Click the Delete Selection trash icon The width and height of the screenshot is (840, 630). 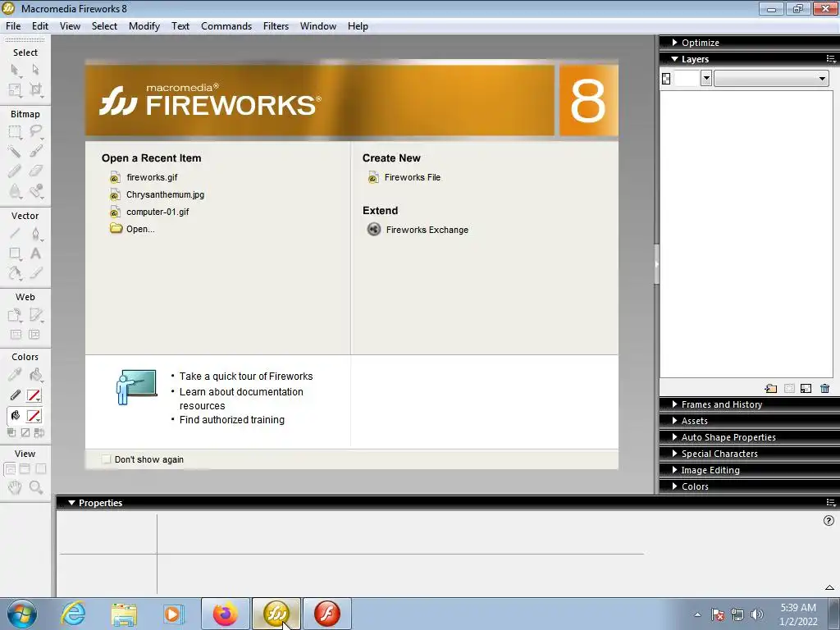pyautogui.click(x=825, y=388)
